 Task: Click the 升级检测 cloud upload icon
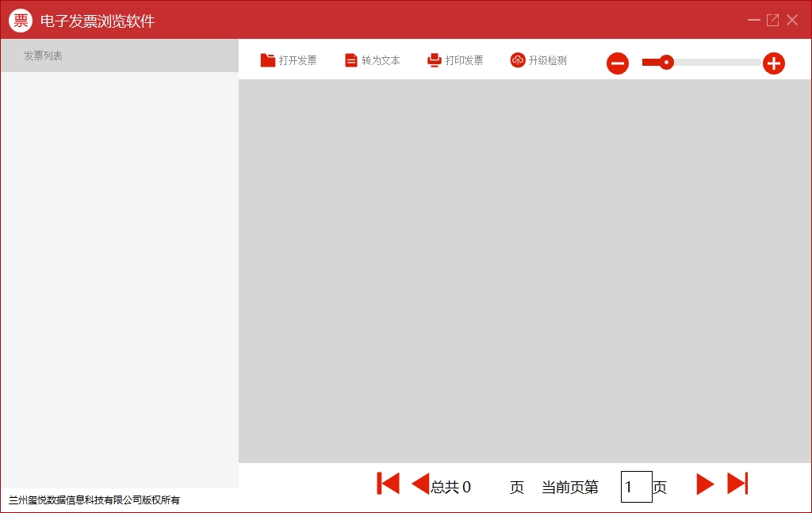[517, 60]
